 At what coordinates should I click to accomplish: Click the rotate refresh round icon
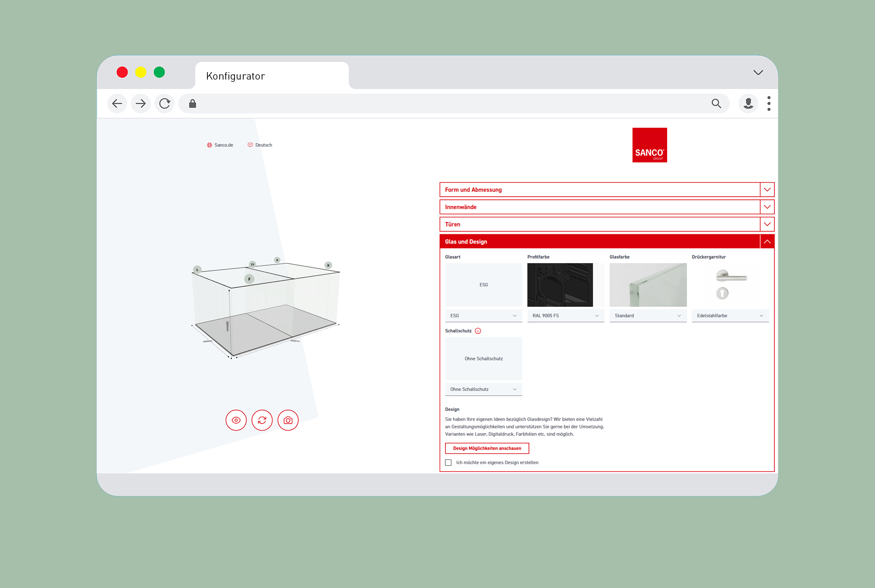click(x=262, y=420)
